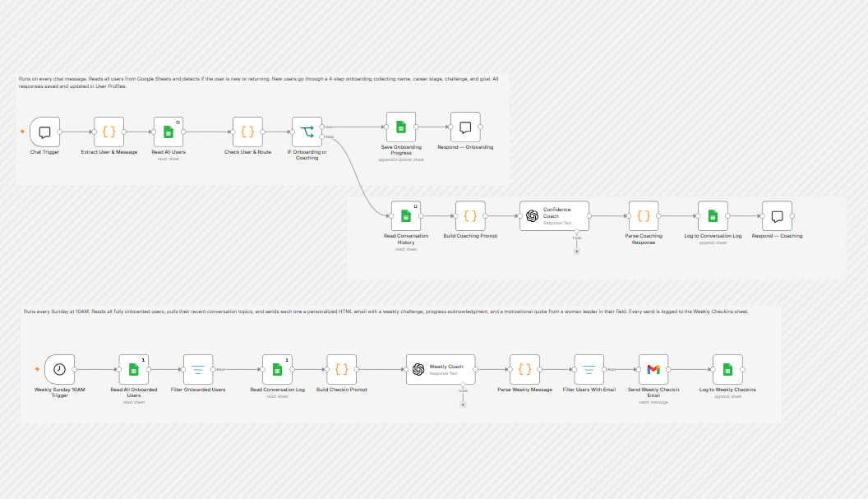Open the Confidence Coach OpenAI node
This screenshot has width=868, height=499.
(x=554, y=216)
